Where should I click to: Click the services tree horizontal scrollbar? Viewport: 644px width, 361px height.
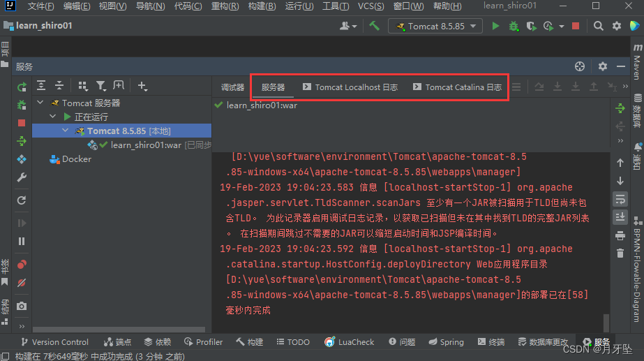(x=119, y=330)
